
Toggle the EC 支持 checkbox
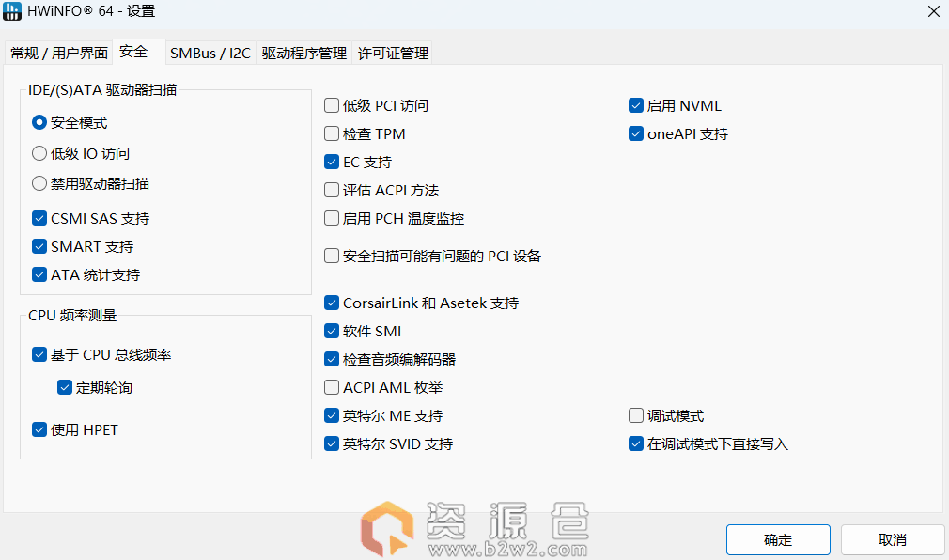(x=332, y=162)
